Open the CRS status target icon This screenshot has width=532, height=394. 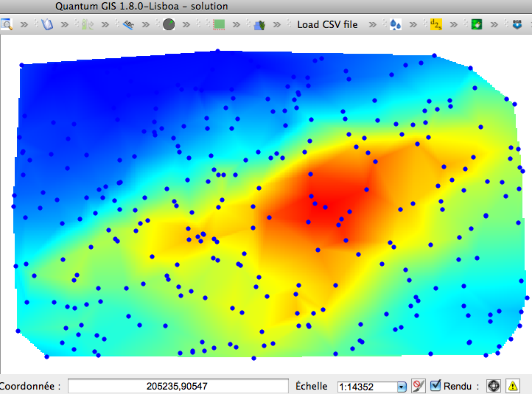click(x=493, y=386)
